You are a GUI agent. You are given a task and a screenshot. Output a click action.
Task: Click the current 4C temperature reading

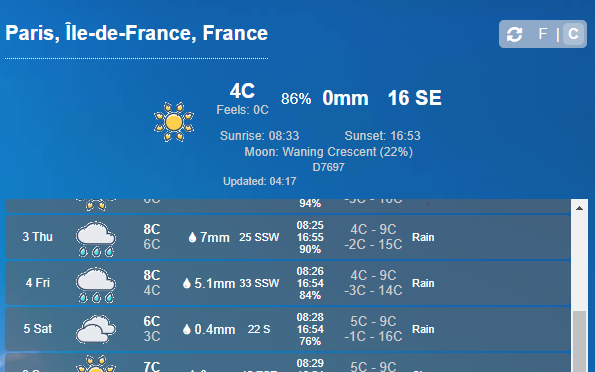242,91
